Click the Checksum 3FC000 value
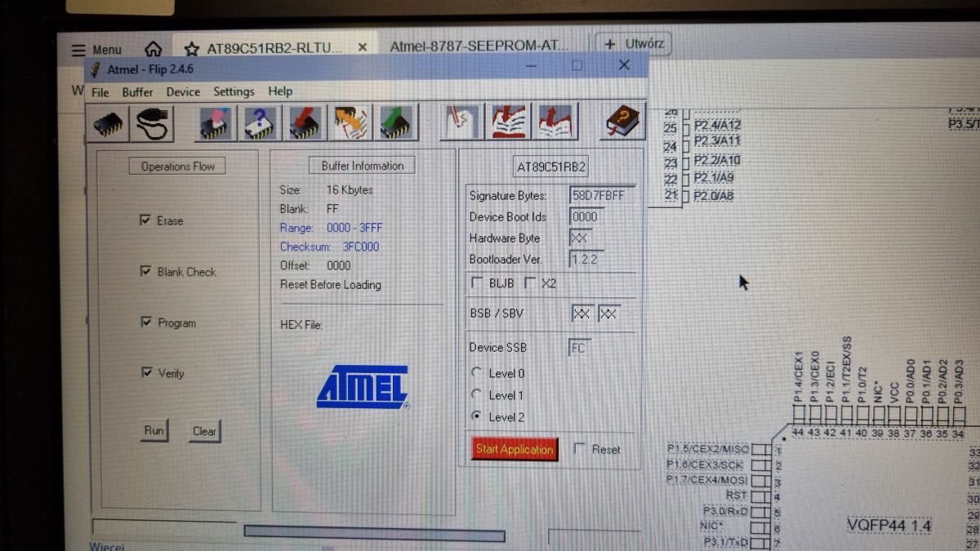The width and height of the screenshot is (980, 551). [x=361, y=247]
